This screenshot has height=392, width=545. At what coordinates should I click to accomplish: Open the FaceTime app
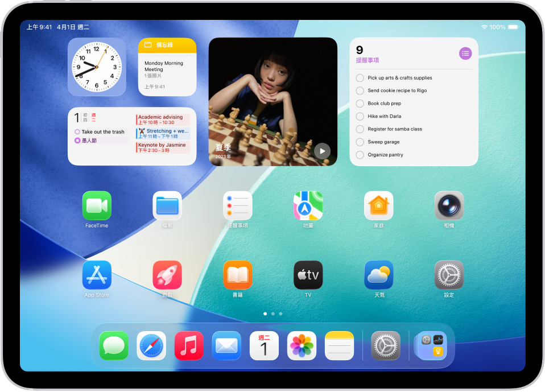tap(97, 206)
